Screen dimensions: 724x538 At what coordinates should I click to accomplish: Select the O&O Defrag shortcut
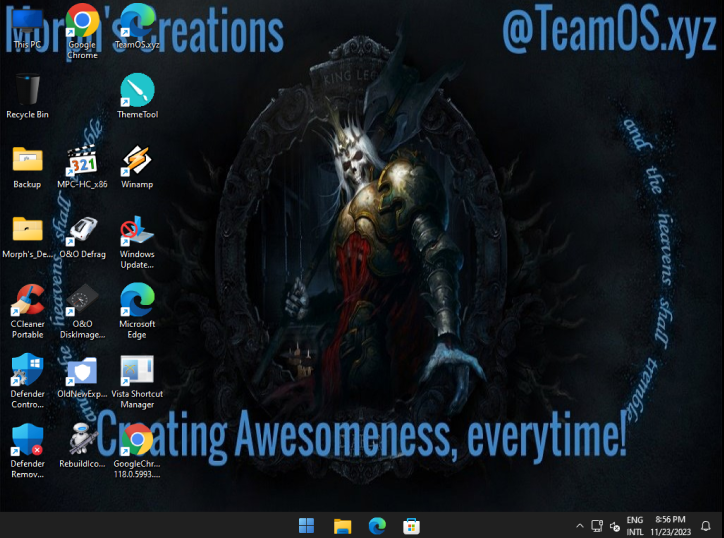[x=82, y=236]
